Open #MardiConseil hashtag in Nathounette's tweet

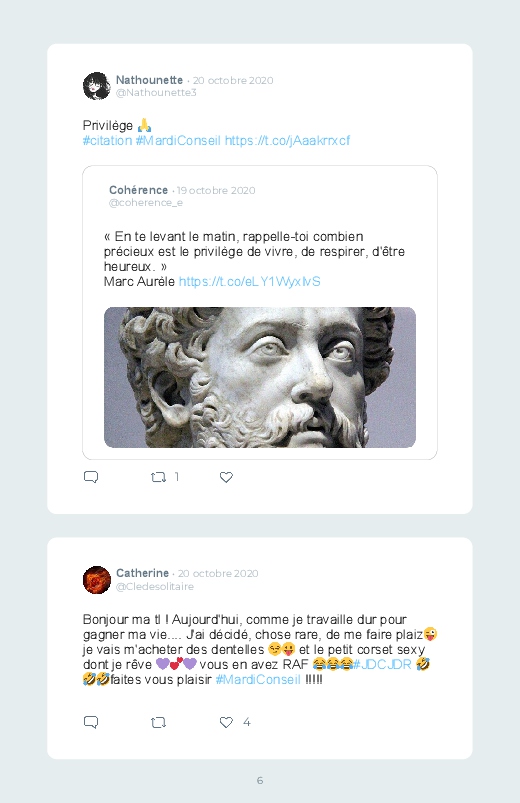178,140
